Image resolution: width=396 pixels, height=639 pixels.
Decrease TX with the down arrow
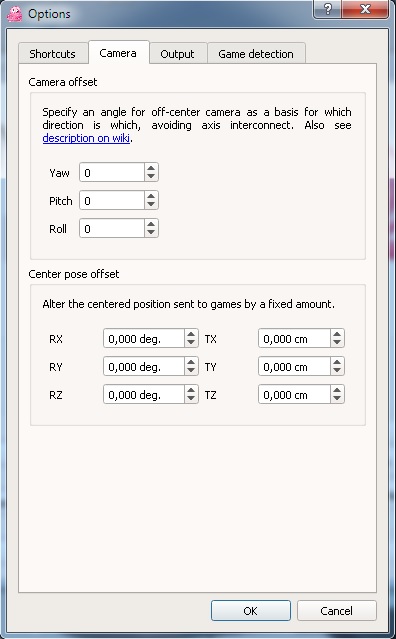(x=337, y=343)
